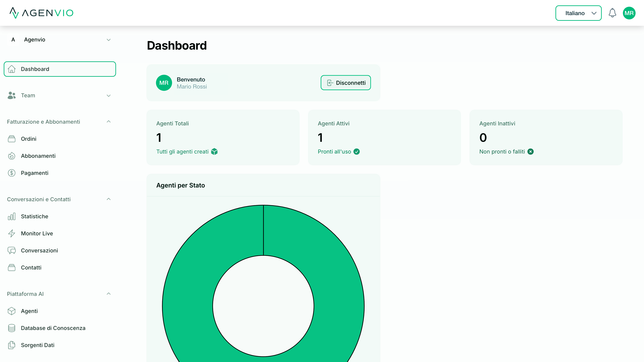Screen dimensions: 644x362
Task: Click the Conversazioni chat bubble icon
Action: [12, 250]
